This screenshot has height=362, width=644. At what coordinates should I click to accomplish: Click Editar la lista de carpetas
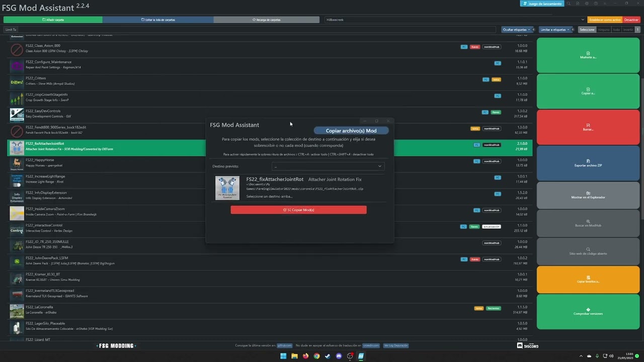158,20
